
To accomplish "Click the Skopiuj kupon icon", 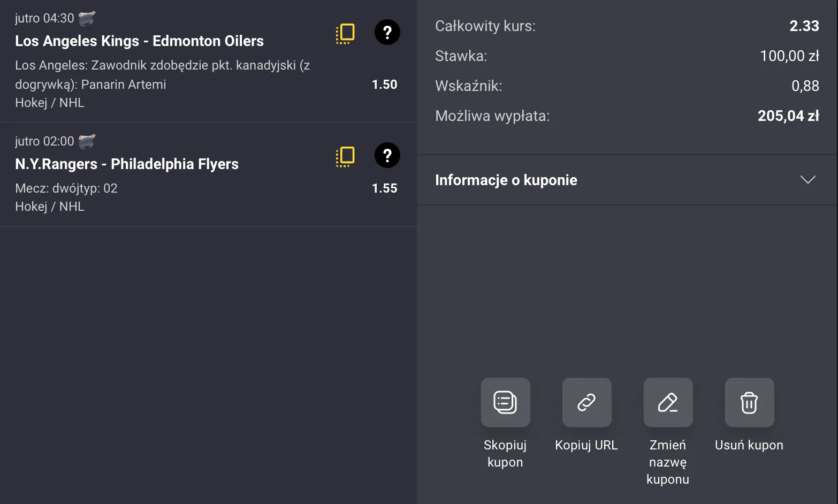I will coord(505,402).
